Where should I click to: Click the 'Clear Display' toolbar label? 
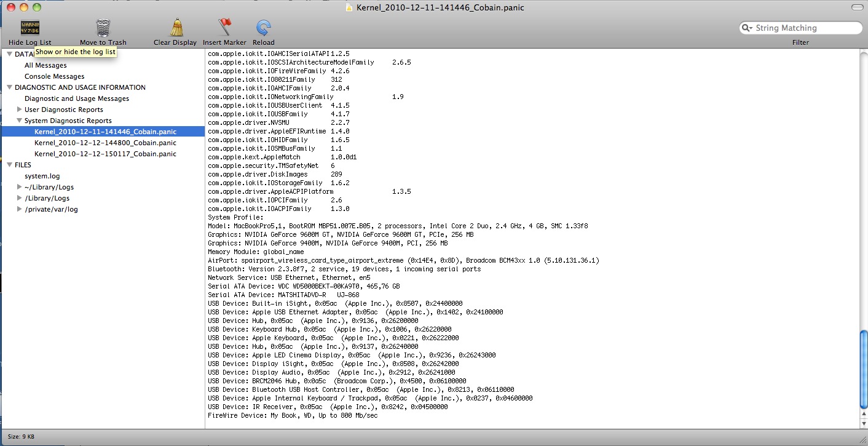[x=175, y=42]
